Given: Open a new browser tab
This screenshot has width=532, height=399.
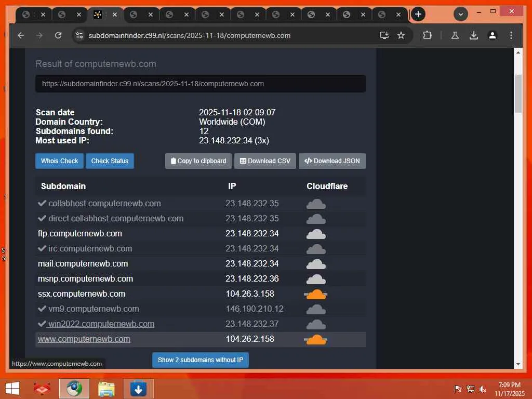Looking at the screenshot, I should point(418,14).
